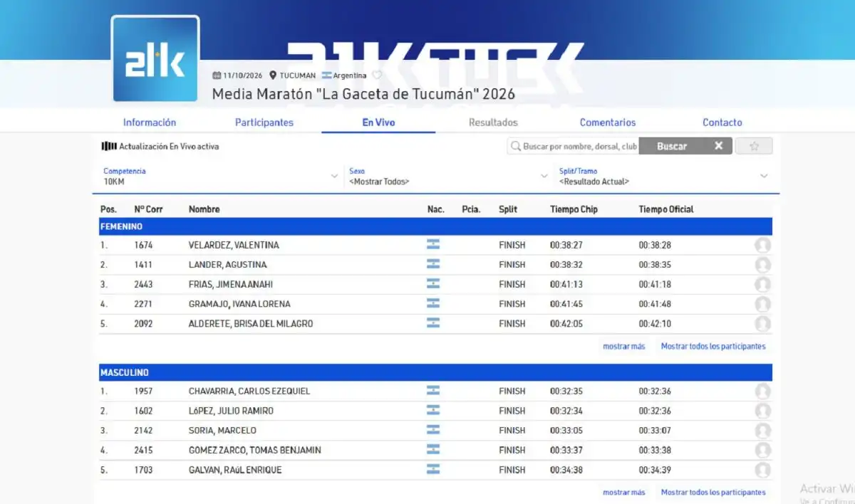This screenshot has height=504, width=855.
Task: Click bib number 2415
Action: click(143, 451)
